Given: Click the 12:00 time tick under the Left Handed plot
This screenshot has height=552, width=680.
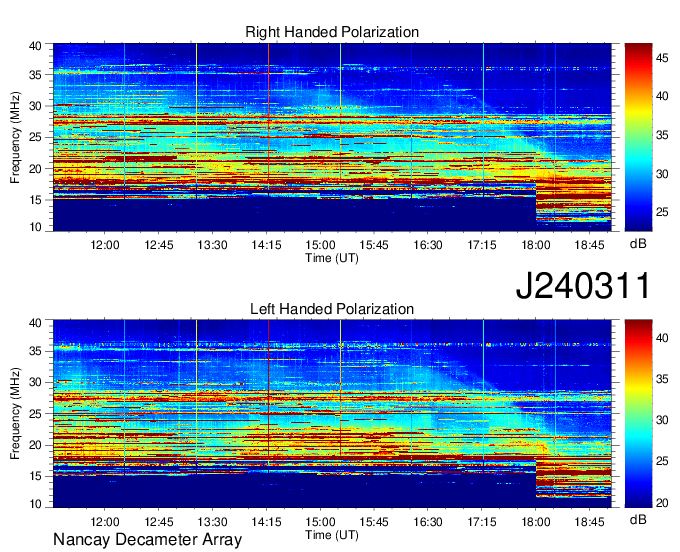Looking at the screenshot, I should click(x=105, y=522).
